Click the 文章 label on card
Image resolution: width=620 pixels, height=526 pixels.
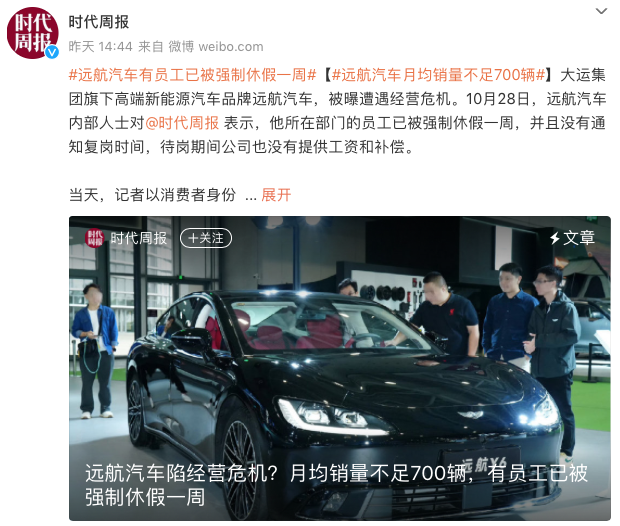(579, 238)
